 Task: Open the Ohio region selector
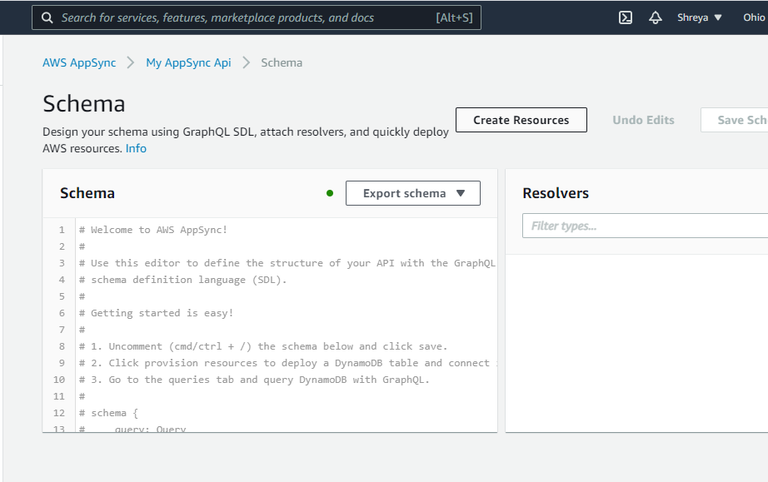753,17
